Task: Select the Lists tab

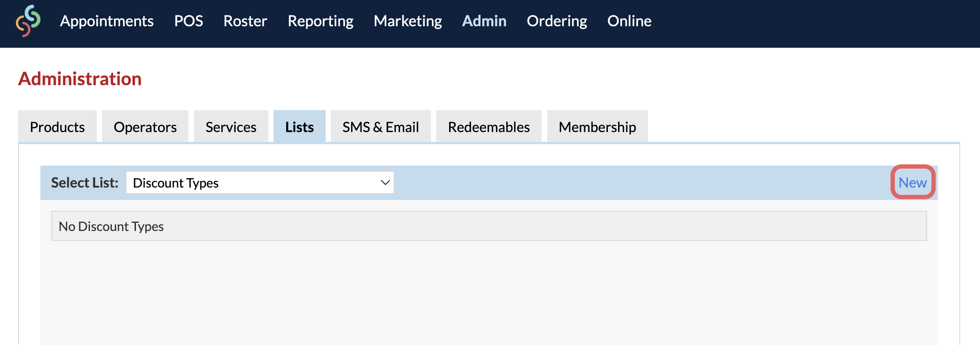Action: tap(299, 126)
